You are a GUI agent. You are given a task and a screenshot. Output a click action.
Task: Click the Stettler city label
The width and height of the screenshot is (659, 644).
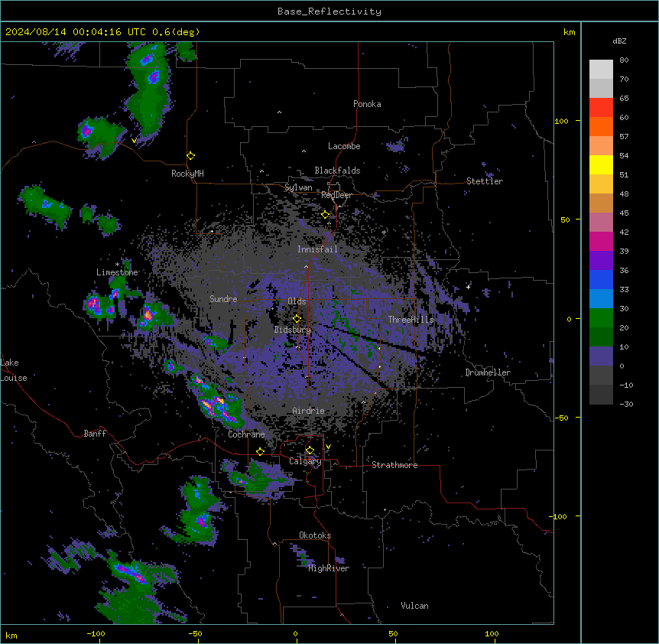(x=485, y=181)
